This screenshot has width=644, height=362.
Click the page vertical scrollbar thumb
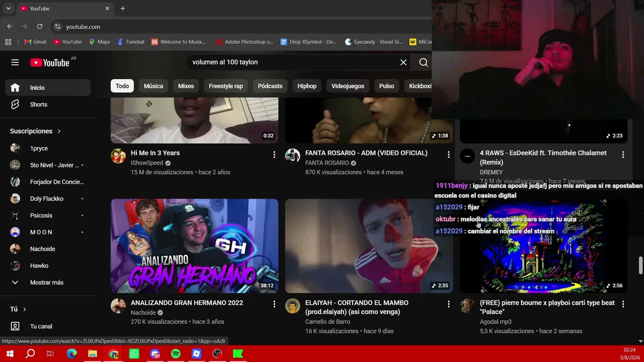click(640, 265)
